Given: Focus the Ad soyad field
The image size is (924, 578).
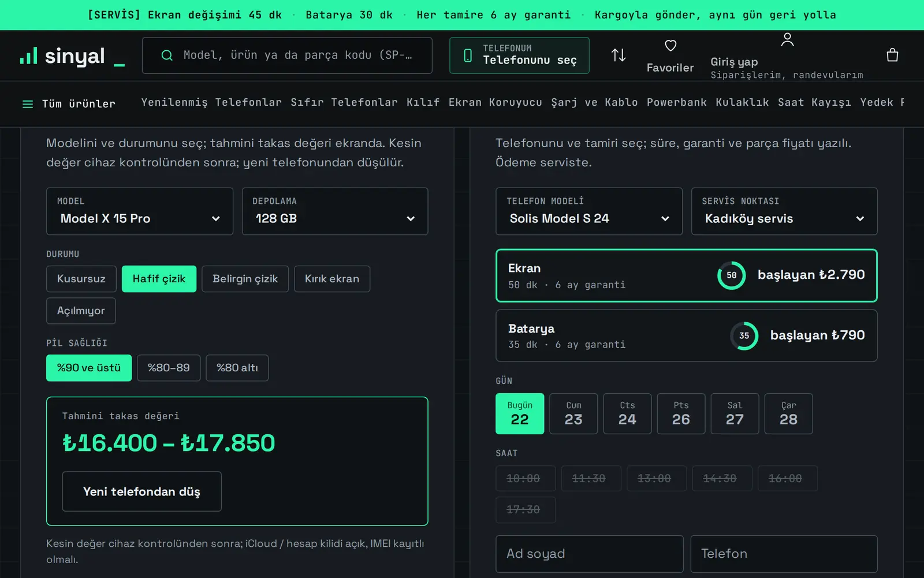Looking at the screenshot, I should [x=590, y=554].
